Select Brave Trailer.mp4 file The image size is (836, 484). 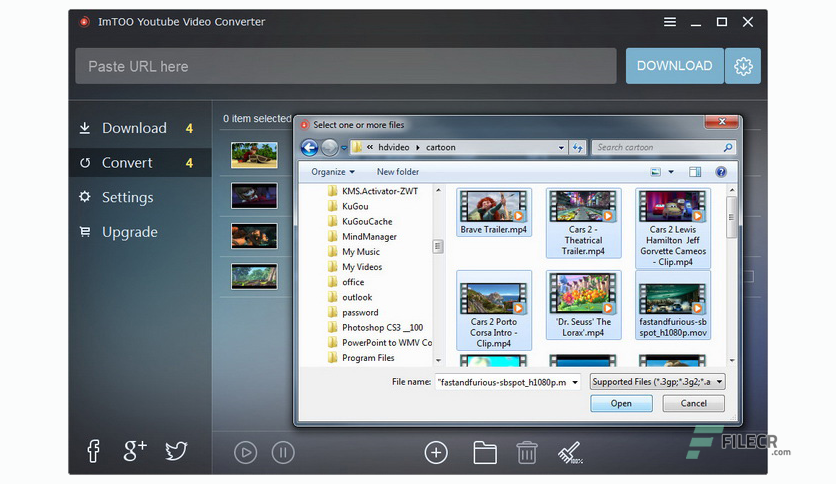click(x=494, y=212)
